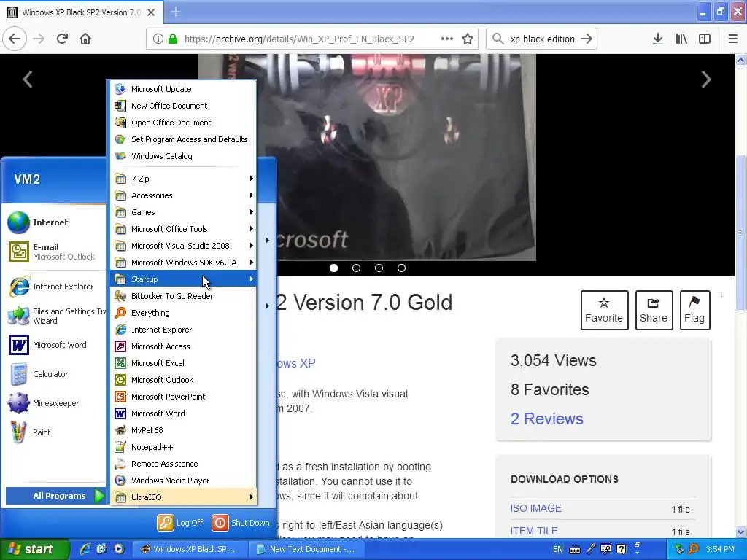The image size is (747, 560).
Task: Select the fourth carousel dot indicator
Action: click(402, 268)
